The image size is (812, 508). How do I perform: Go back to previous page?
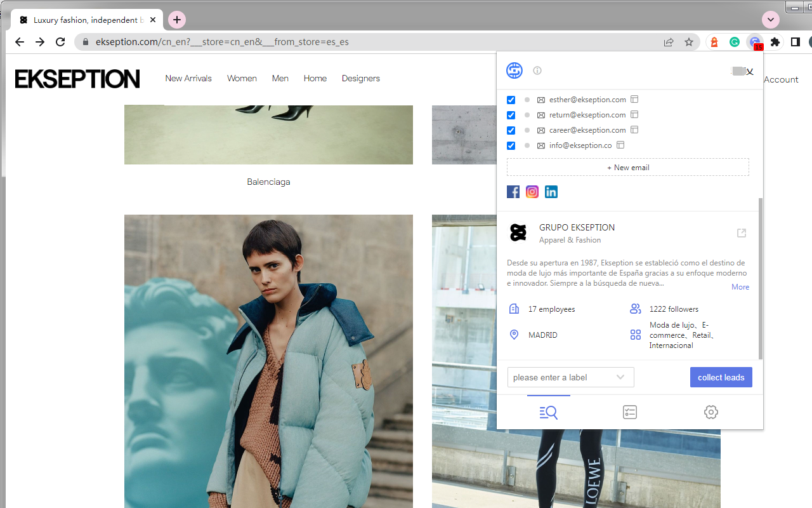click(x=20, y=42)
